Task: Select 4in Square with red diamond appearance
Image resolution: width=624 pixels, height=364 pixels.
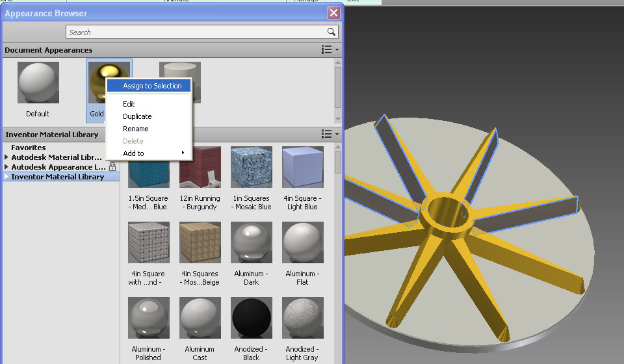Action: pyautogui.click(x=148, y=242)
